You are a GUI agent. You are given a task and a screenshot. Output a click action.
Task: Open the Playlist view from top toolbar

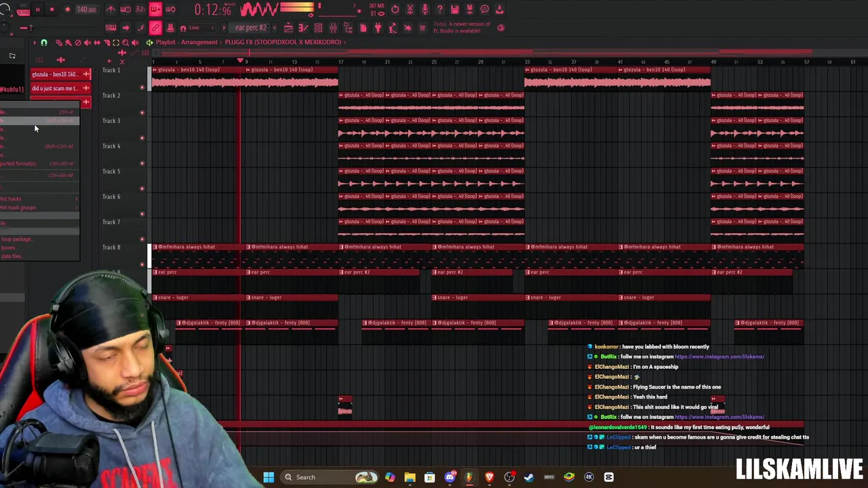pos(288,28)
